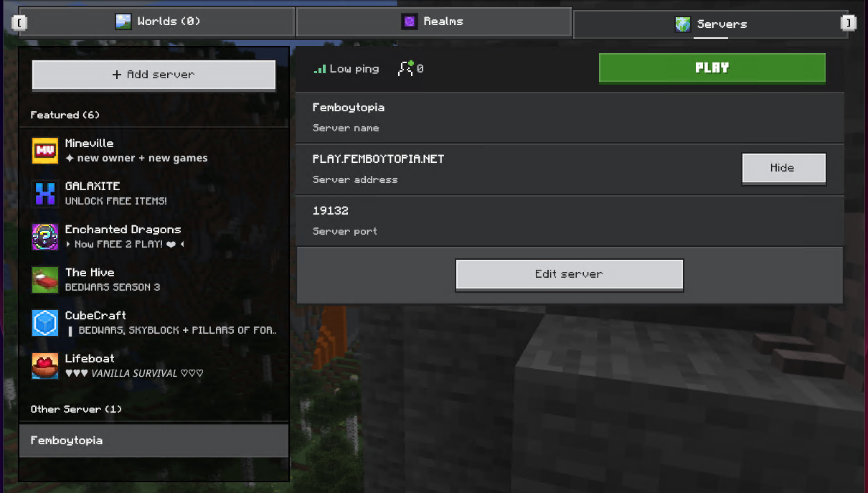Image resolution: width=868 pixels, height=493 pixels.
Task: Select Femboytopia in Other Server list
Action: pyautogui.click(x=154, y=441)
